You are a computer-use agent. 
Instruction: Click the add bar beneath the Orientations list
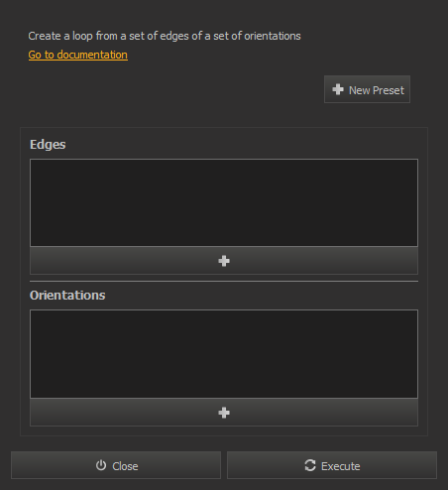(224, 413)
